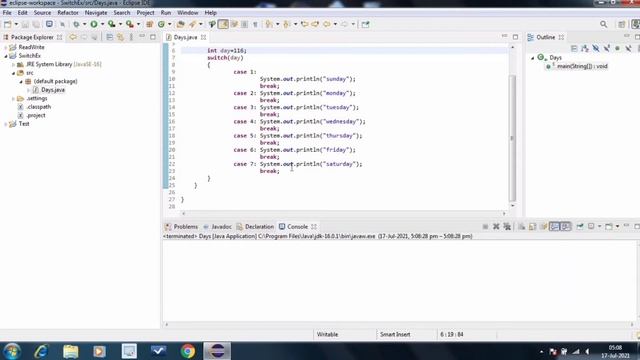The image size is (640, 360).
Task: Collapse Days class in Outline
Action: coord(532,58)
